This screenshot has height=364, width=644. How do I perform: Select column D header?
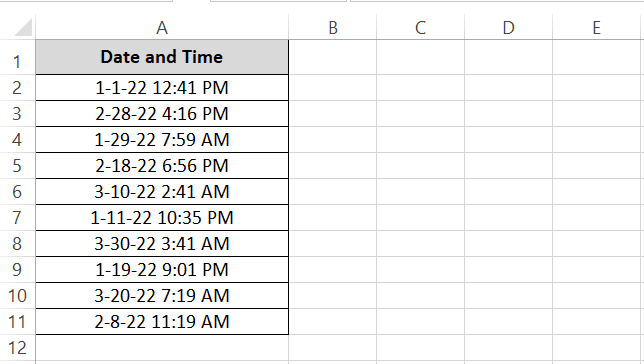(508, 28)
